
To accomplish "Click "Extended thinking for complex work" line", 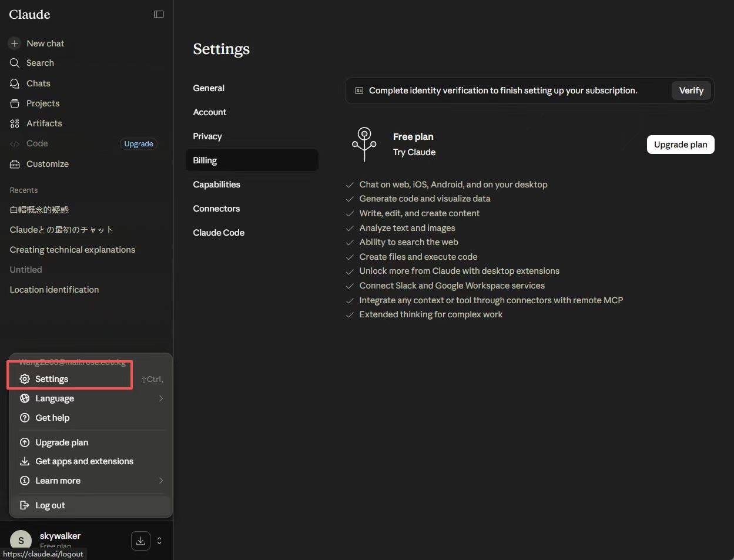I will pos(431,314).
